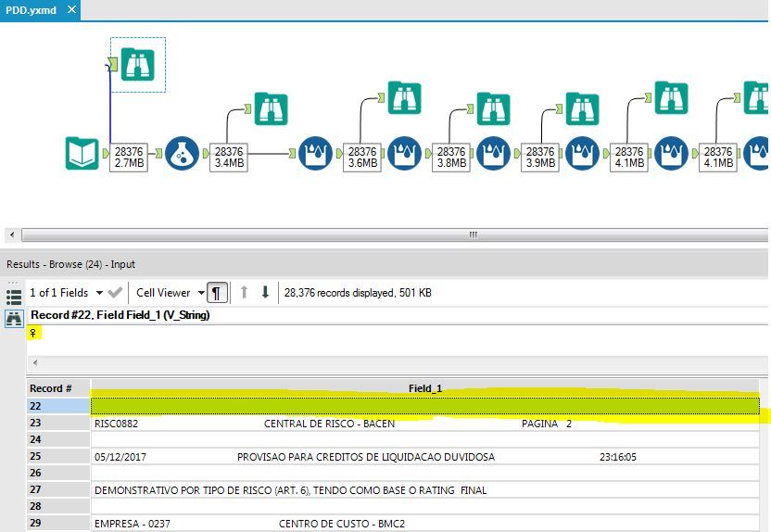
Task: Go to next record down arrow
Action: (265, 293)
